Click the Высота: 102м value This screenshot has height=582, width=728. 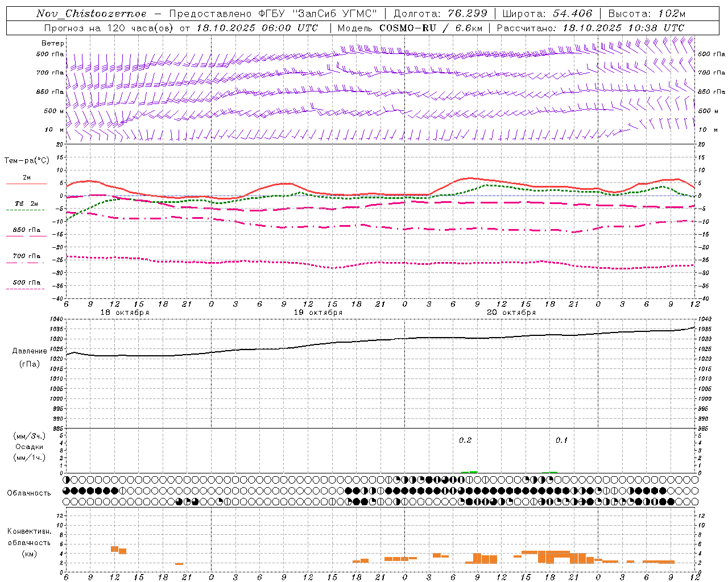click(647, 14)
